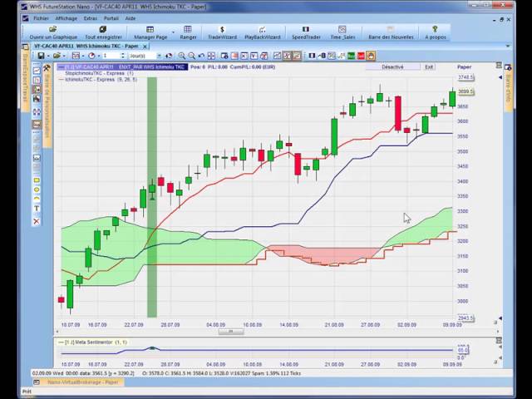Switch to Nano-VirtualBrokerage - Paper tab
This screenshot has width=532, height=399.
(x=83, y=382)
